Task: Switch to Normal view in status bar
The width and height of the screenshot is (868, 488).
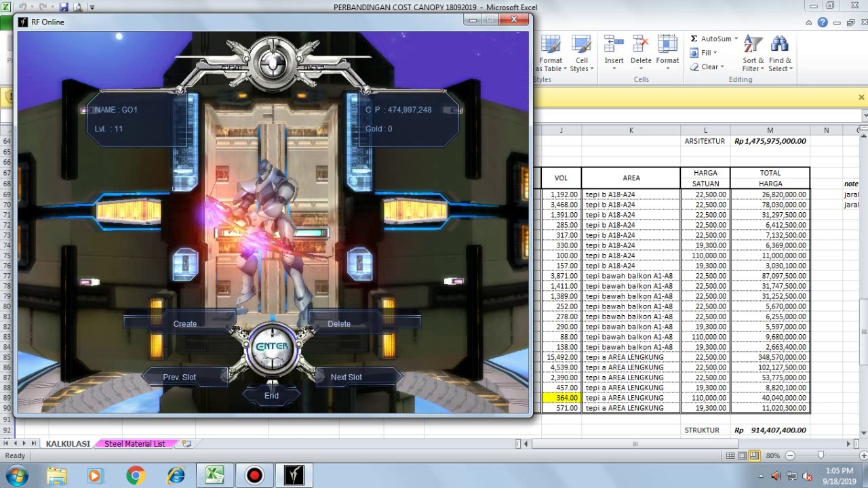Action: pyautogui.click(x=731, y=456)
